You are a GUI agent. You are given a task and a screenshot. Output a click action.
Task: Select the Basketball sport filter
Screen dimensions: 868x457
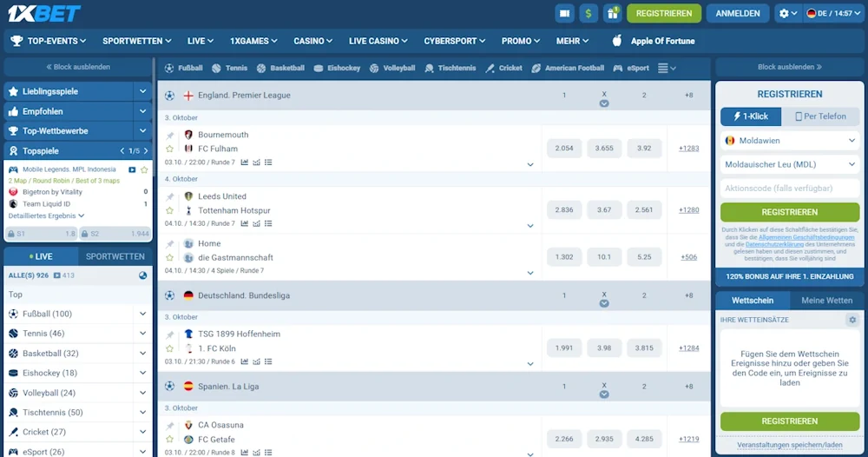(x=280, y=68)
